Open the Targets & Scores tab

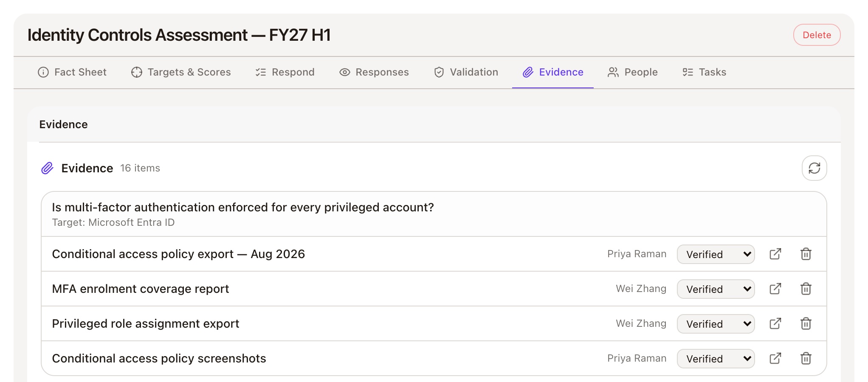click(181, 72)
